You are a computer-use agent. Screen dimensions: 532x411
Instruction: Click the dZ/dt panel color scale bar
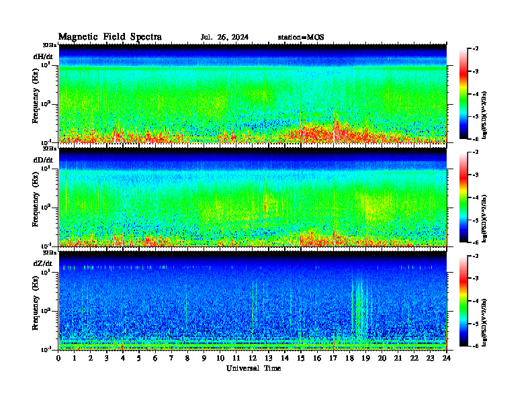463,301
